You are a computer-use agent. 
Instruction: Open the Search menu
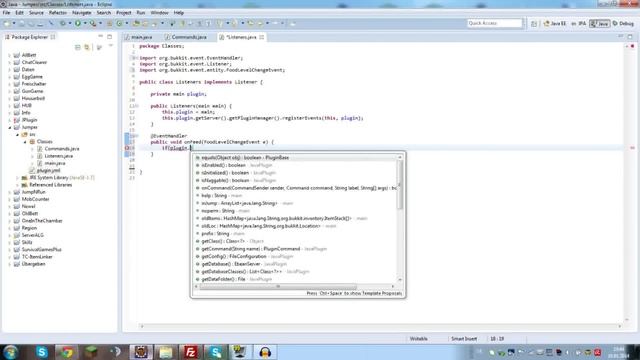click(x=104, y=13)
